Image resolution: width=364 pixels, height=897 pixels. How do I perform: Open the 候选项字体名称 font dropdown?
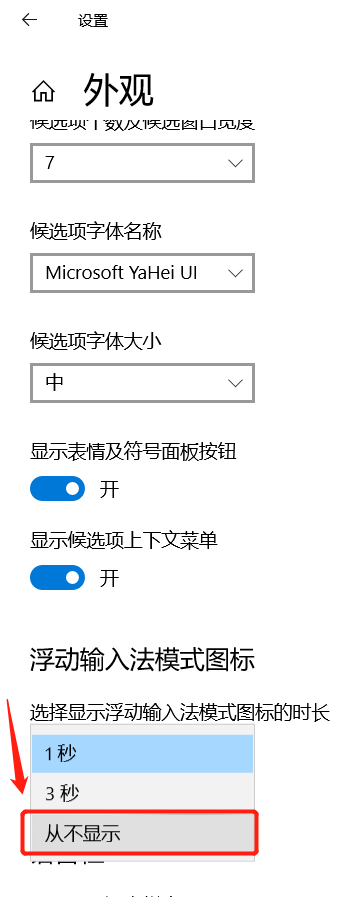pyautogui.click(x=142, y=273)
